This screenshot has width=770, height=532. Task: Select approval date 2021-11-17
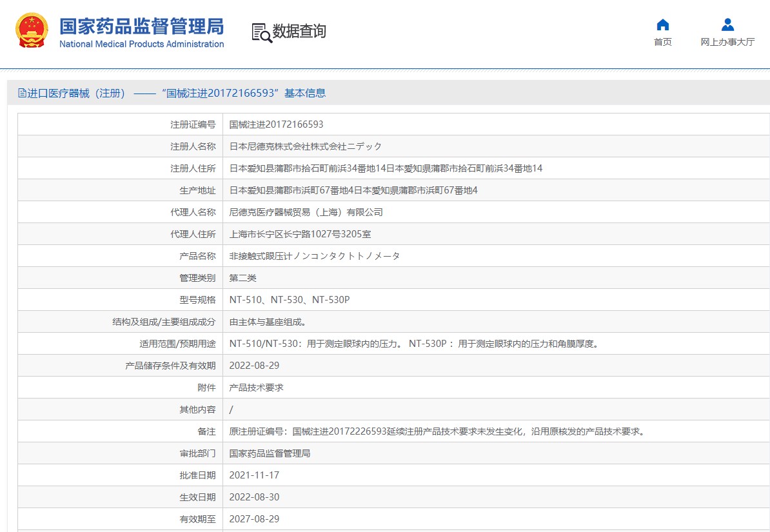pyautogui.click(x=254, y=475)
